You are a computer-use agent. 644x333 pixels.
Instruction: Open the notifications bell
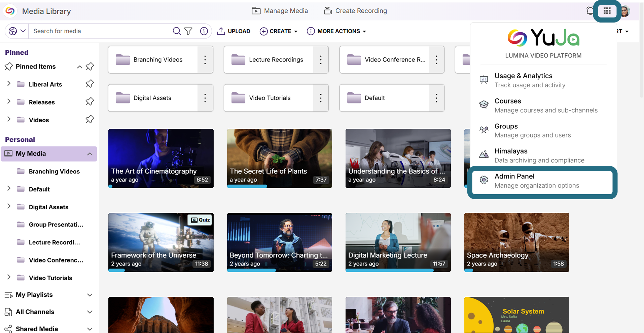[589, 11]
